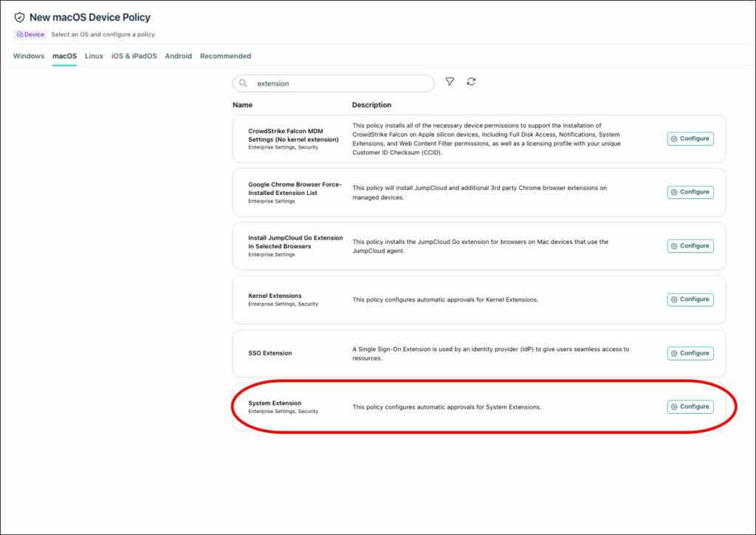The height and width of the screenshot is (535, 756).
Task: Select the System Extension policy name
Action: point(275,403)
